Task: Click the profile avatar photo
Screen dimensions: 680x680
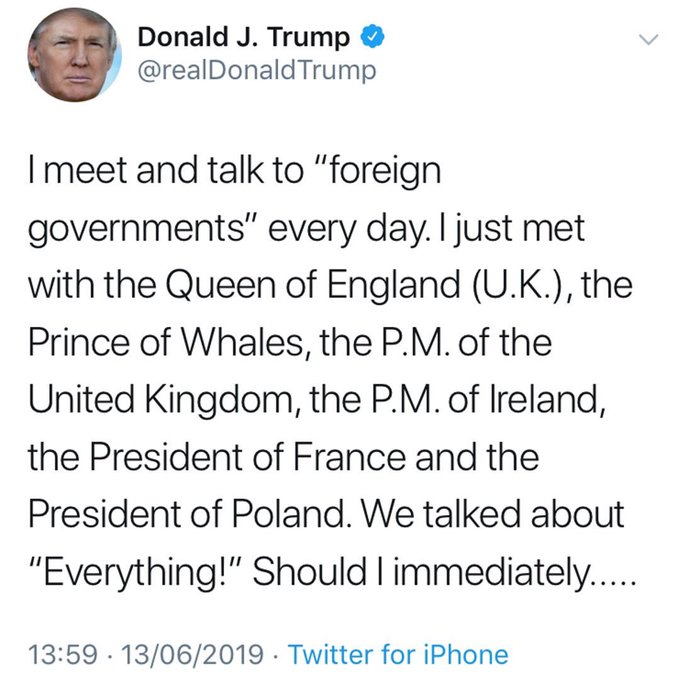Action: pos(70,59)
